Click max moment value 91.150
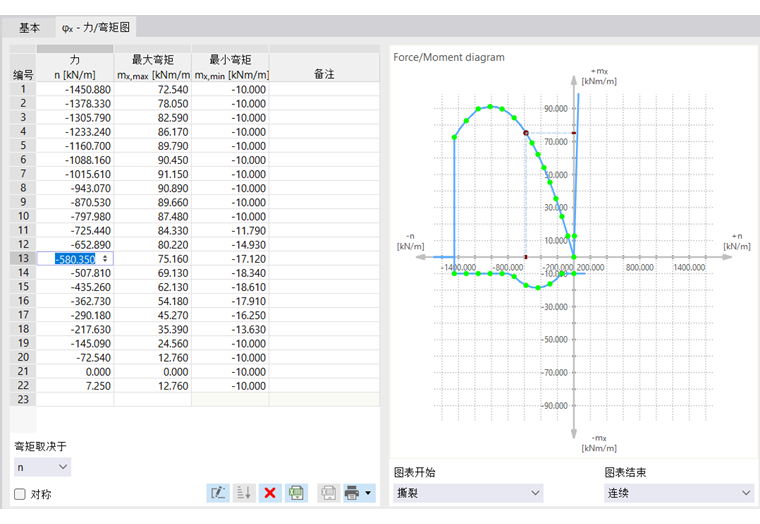760x524 pixels. pos(153,174)
